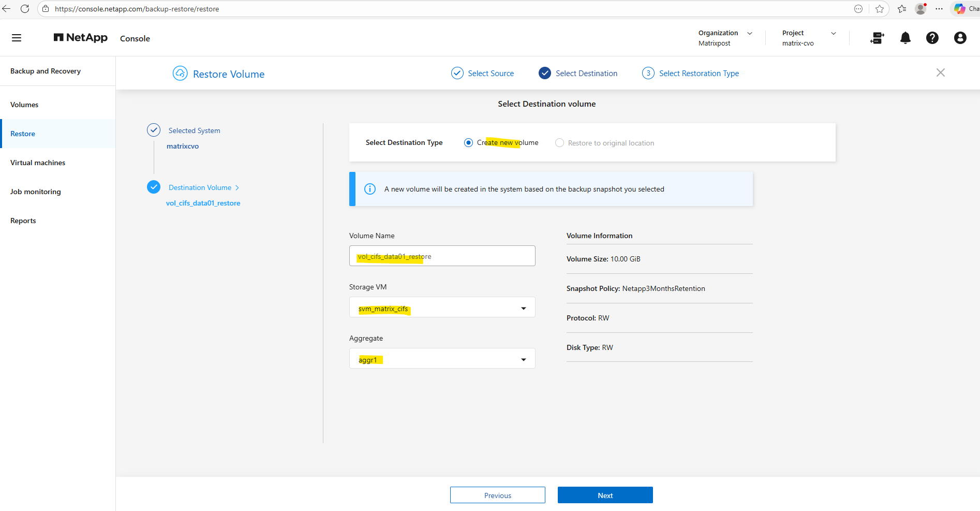Viewport: 980px width, 511px height.
Task: Select Create new volume radio button
Action: click(x=468, y=143)
